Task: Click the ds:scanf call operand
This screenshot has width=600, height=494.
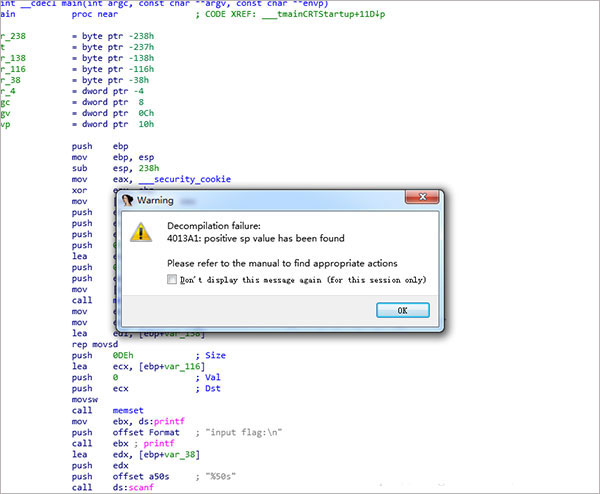Action: (x=133, y=487)
